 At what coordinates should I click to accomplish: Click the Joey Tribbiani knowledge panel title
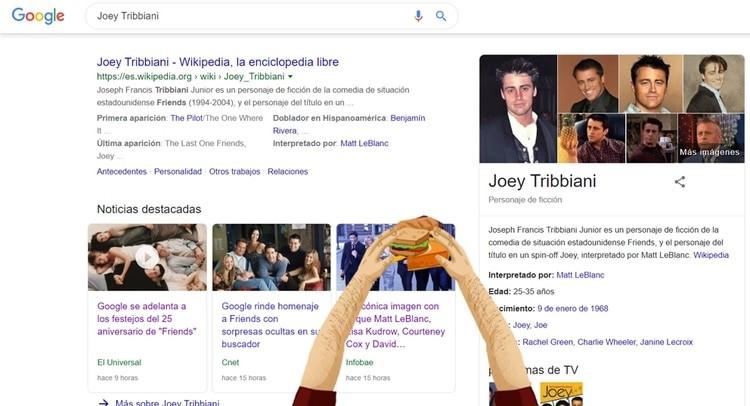(542, 181)
